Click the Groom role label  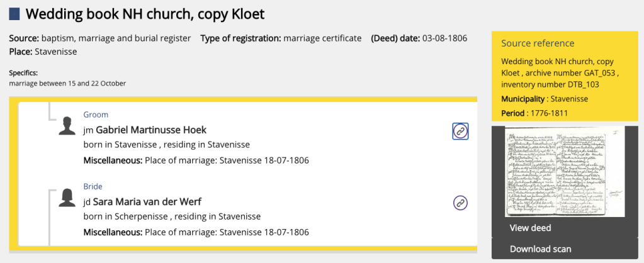click(96, 115)
